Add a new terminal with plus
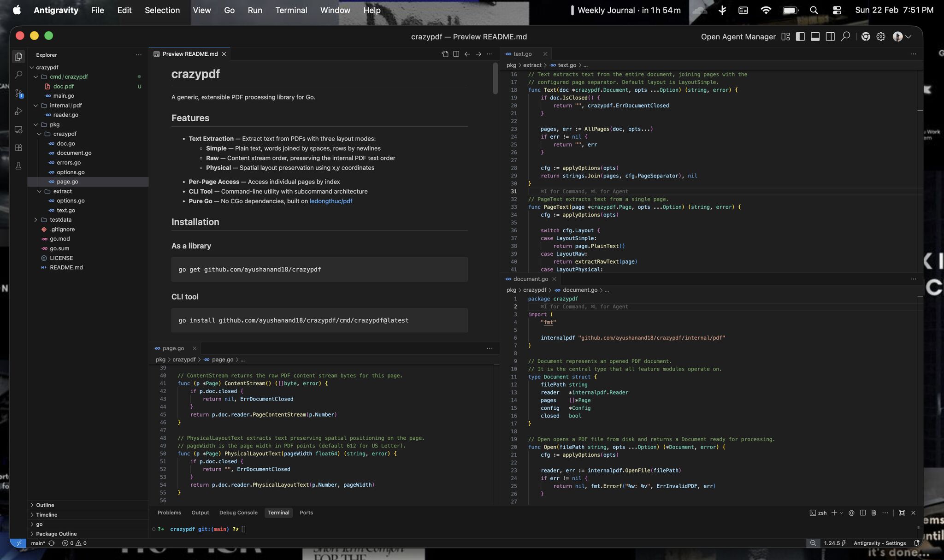The width and height of the screenshot is (944, 560). (834, 513)
